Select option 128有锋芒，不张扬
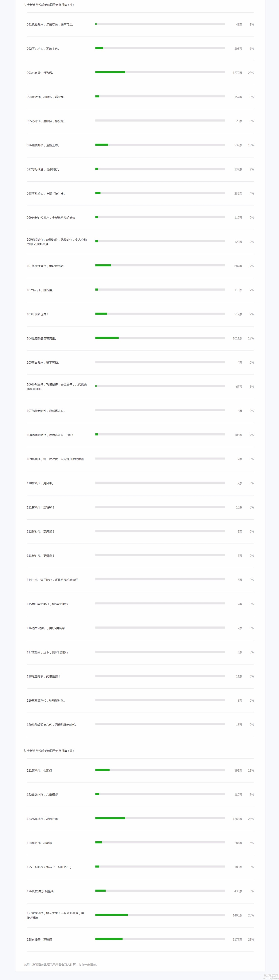Screen dimensions: 279x980 40,939
